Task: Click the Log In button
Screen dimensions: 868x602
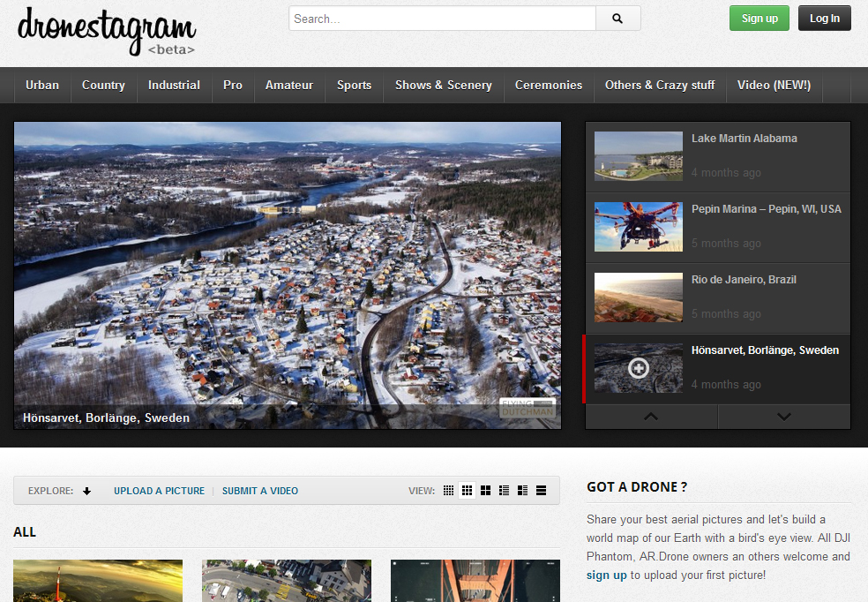Action: pyautogui.click(x=824, y=19)
